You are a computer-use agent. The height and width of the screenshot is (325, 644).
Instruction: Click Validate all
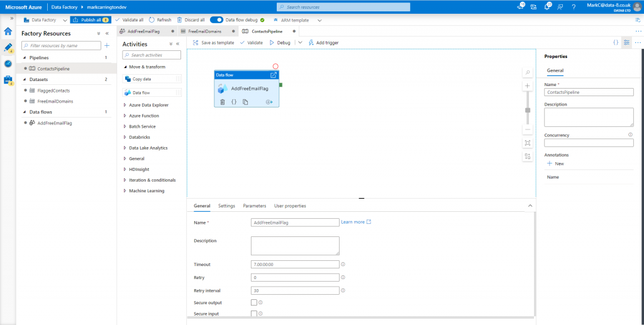130,19
